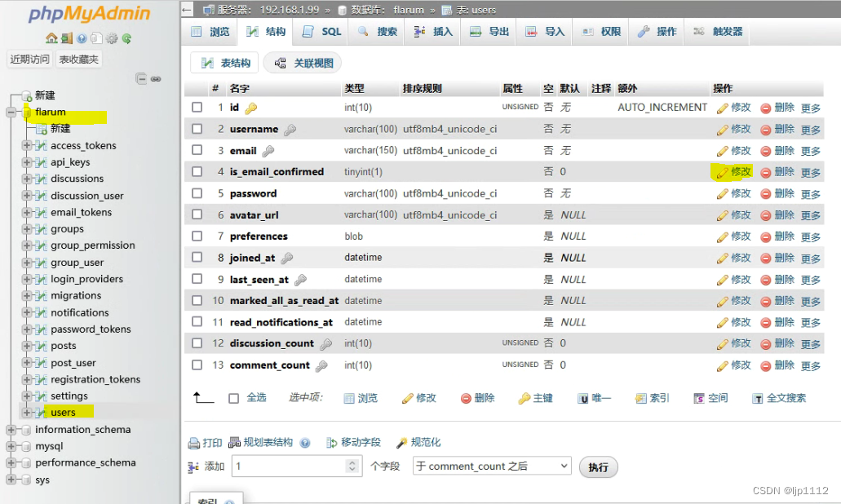This screenshot has height=504, width=841.
Task: Click the phpMyAdmin home icon
Action: point(51,39)
